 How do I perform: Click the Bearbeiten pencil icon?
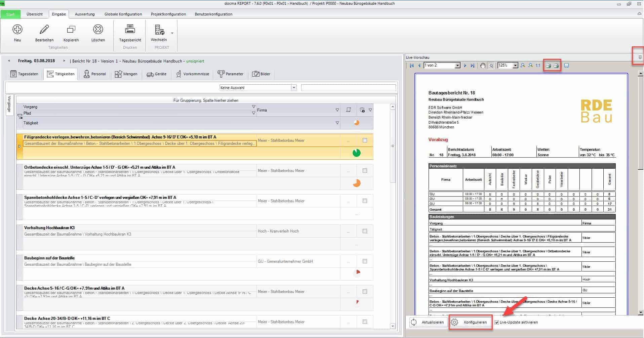44,30
